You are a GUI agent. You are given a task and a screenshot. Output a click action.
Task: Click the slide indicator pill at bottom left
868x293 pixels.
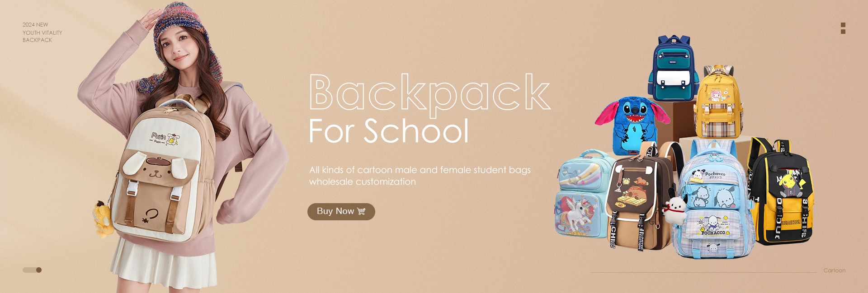point(32,270)
